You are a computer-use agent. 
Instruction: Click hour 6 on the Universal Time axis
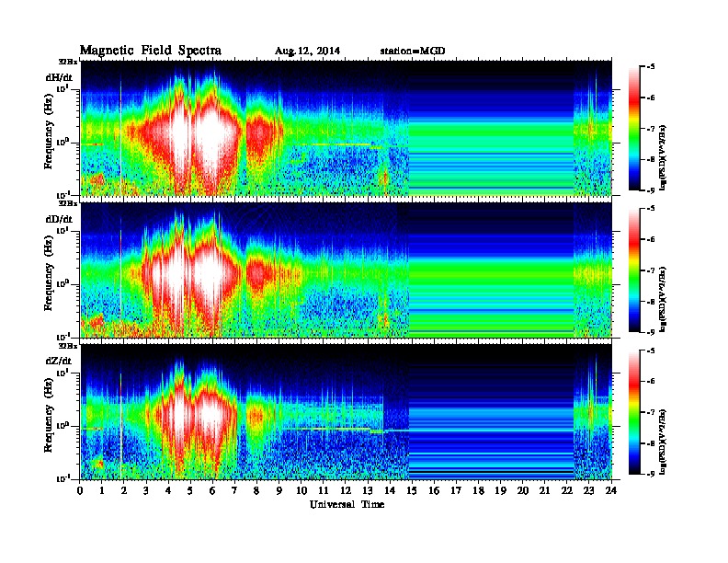coord(212,490)
